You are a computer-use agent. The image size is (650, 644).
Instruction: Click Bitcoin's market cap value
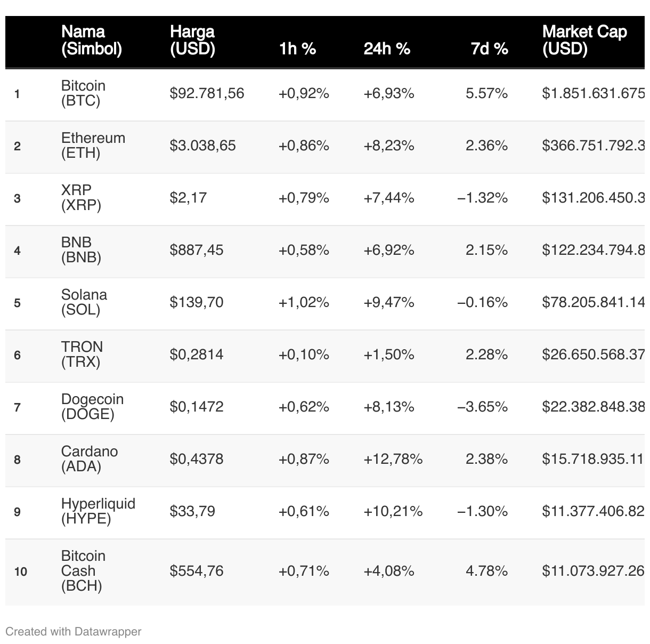[x=593, y=93]
